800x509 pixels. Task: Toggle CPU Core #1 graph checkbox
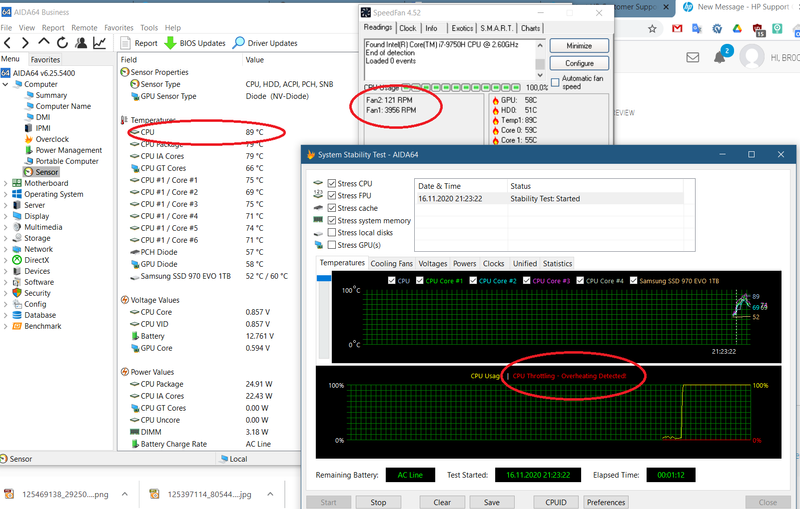coord(419,281)
